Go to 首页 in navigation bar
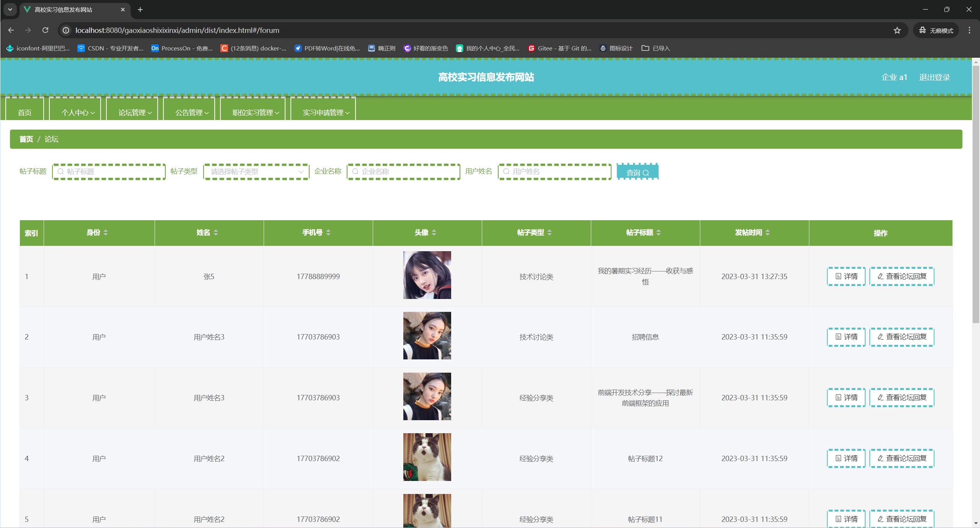Image resolution: width=980 pixels, height=528 pixels. 24,112
